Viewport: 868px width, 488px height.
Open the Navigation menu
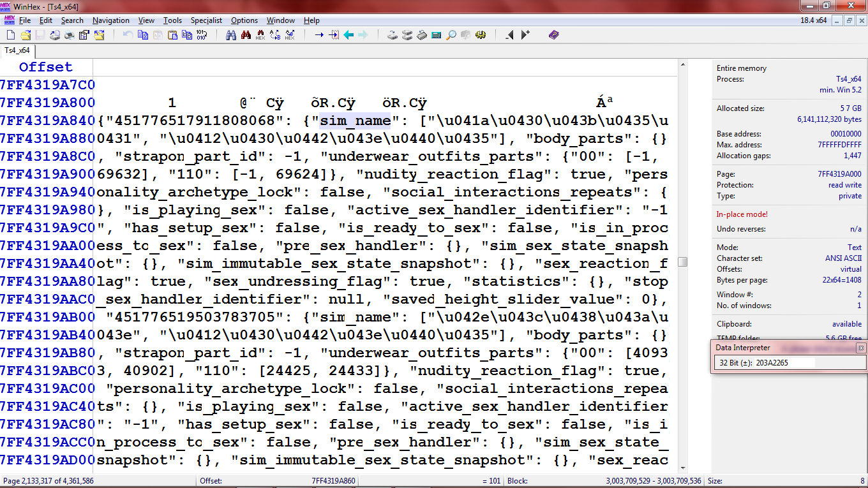pyautogui.click(x=111, y=20)
